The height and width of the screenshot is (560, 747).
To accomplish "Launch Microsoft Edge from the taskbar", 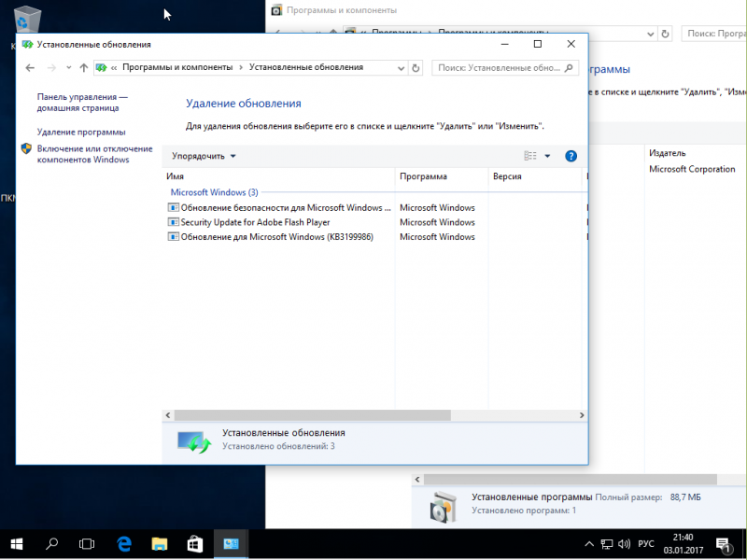I will [124, 544].
